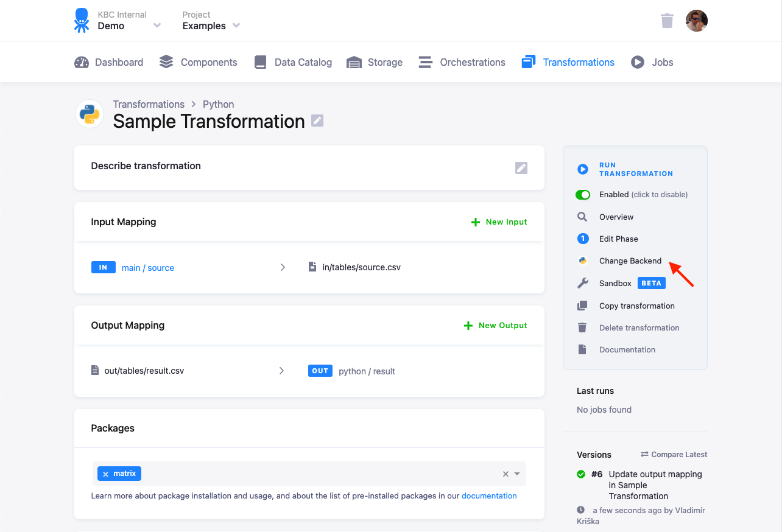Image resolution: width=782 pixels, height=532 pixels.
Task: Click the packages input field
Action: click(309, 474)
